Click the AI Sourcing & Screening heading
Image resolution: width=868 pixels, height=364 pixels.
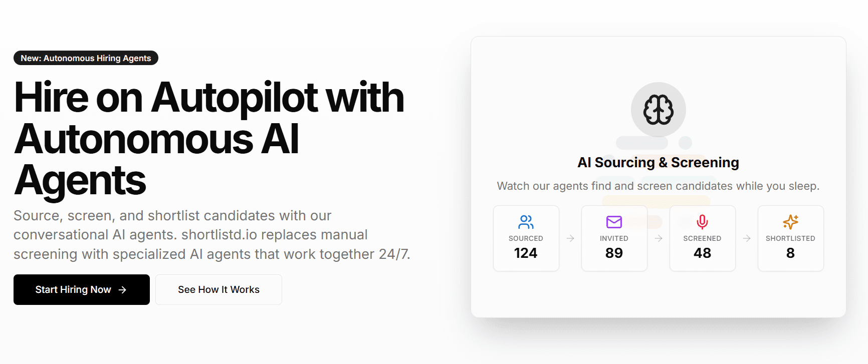(658, 162)
